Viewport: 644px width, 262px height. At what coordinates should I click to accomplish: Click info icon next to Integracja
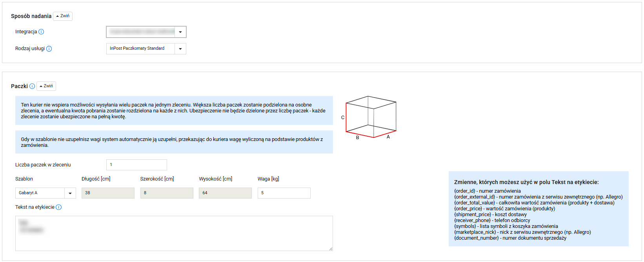[41, 32]
